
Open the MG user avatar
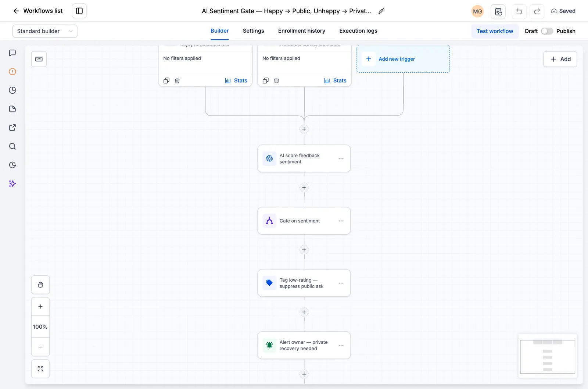(x=477, y=11)
